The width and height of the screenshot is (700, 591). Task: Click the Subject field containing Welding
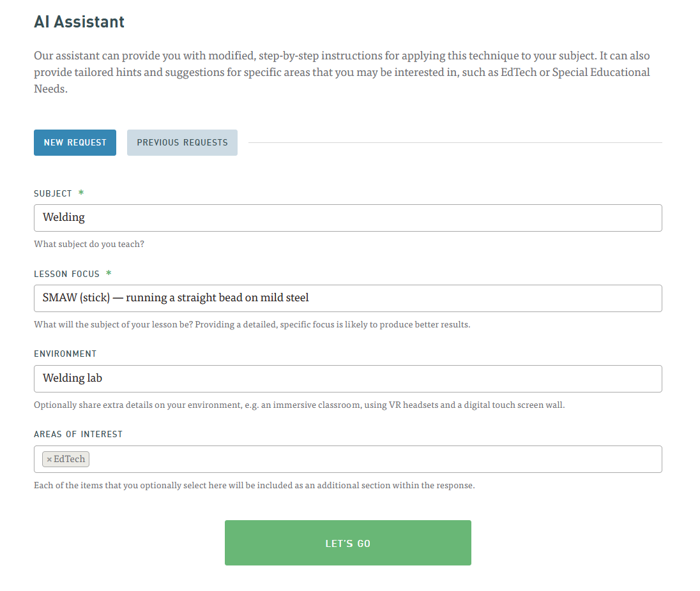pyautogui.click(x=347, y=218)
